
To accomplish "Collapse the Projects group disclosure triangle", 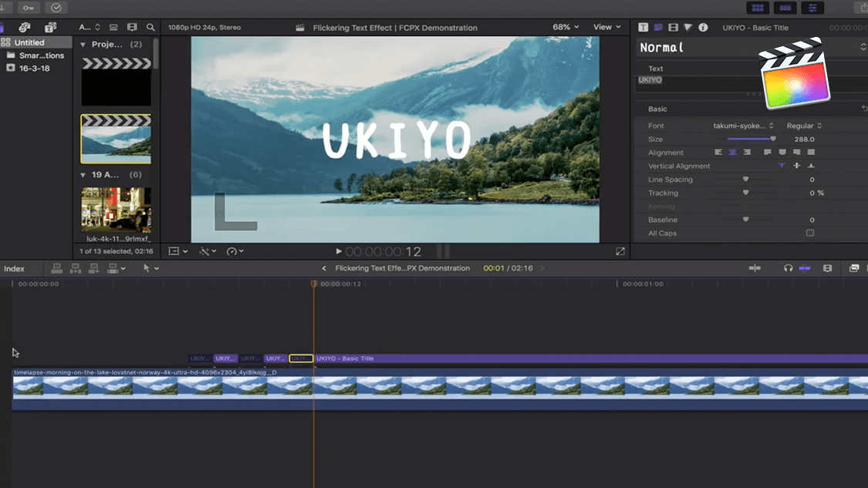I will click(x=83, y=45).
